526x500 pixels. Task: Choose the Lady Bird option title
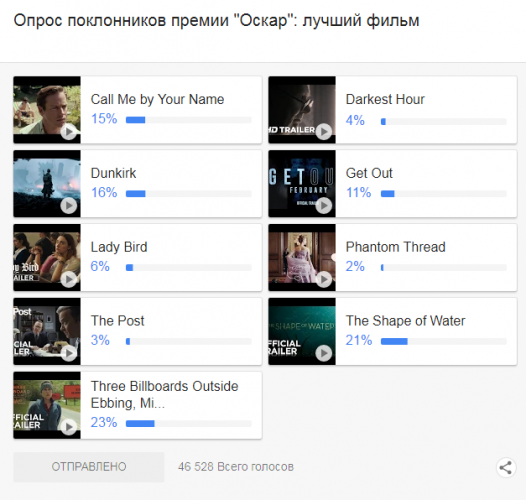[x=119, y=247]
